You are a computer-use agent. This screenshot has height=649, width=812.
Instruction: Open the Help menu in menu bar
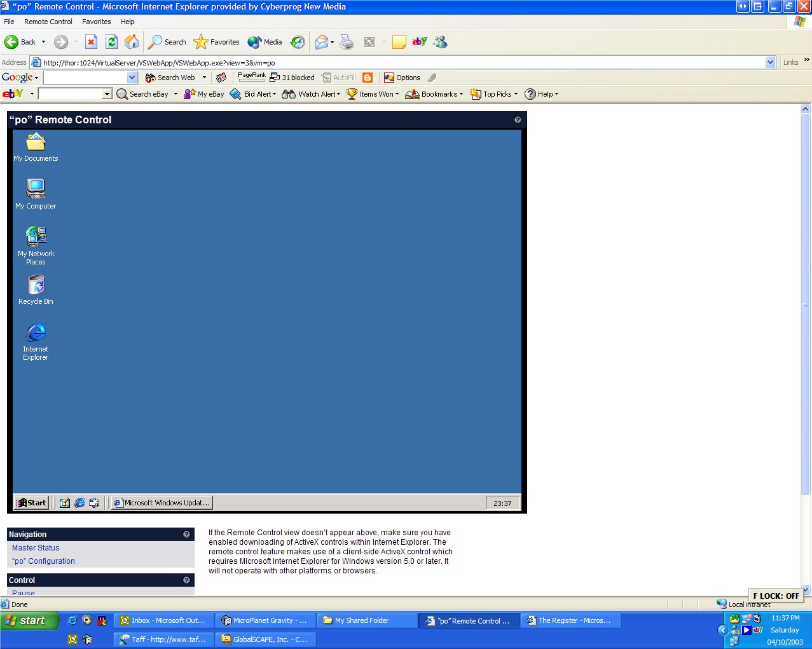pos(128,22)
